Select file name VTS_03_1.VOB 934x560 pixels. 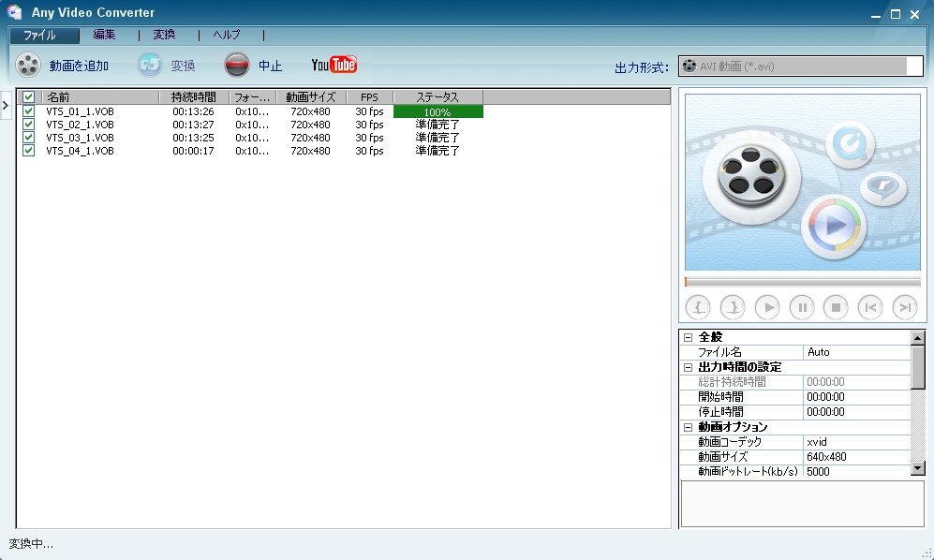tap(80, 138)
